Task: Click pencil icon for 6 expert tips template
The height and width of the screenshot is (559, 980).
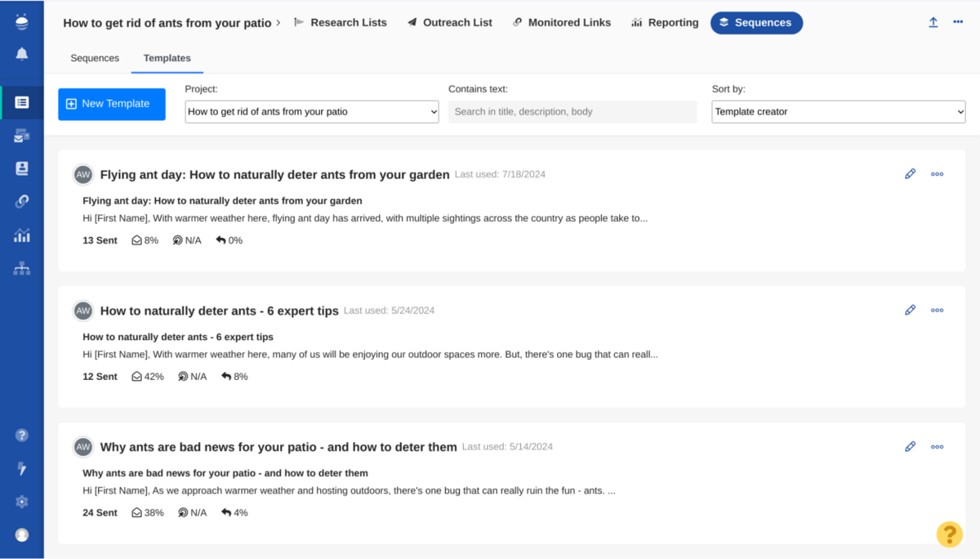Action: [910, 311]
